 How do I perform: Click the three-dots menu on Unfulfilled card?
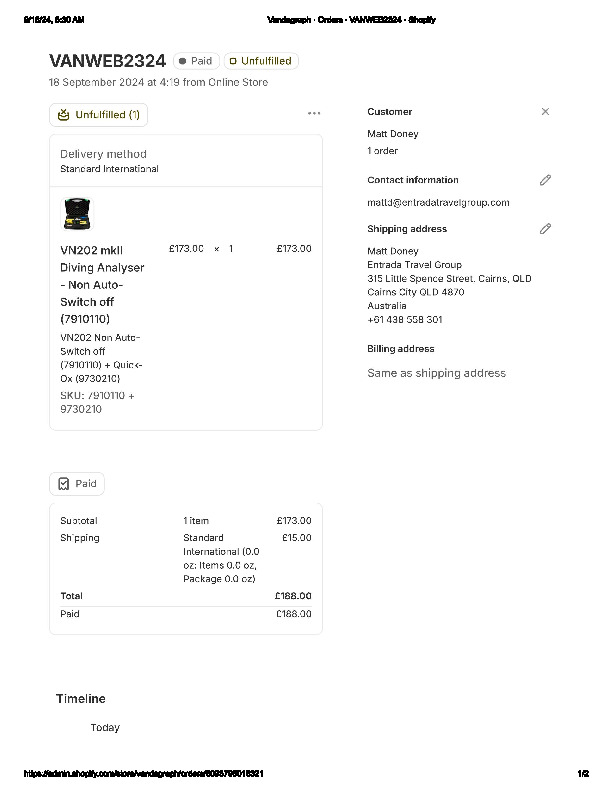pos(314,114)
